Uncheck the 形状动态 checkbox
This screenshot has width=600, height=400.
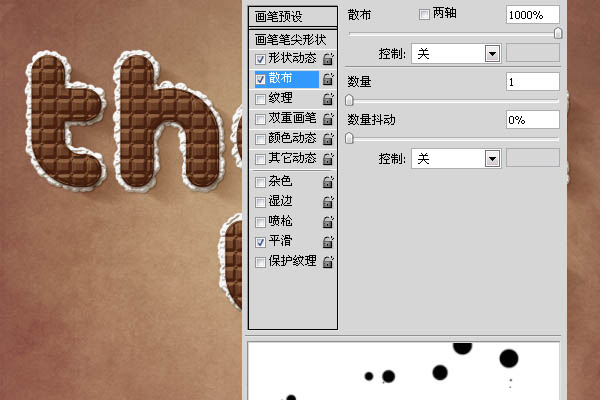[260, 59]
